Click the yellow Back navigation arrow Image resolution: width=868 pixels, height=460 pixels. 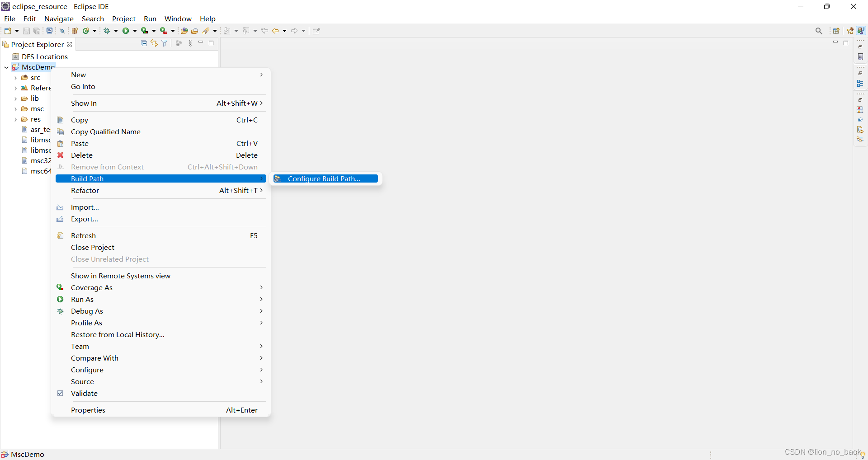pos(275,31)
